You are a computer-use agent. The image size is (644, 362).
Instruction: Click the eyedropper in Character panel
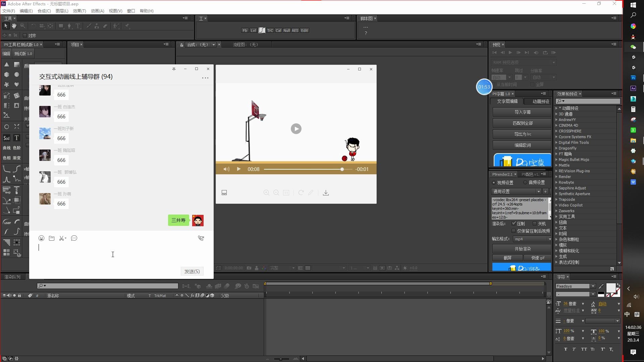(601, 286)
